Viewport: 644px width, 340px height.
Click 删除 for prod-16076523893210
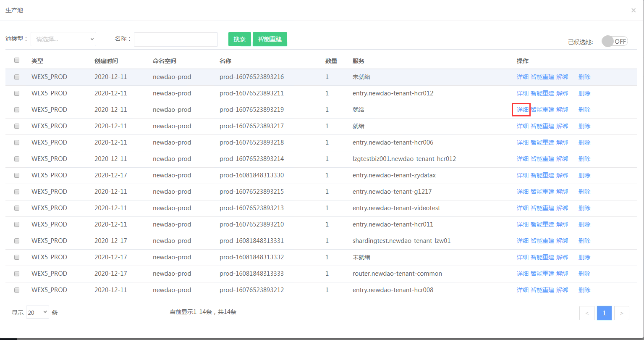[584, 224]
